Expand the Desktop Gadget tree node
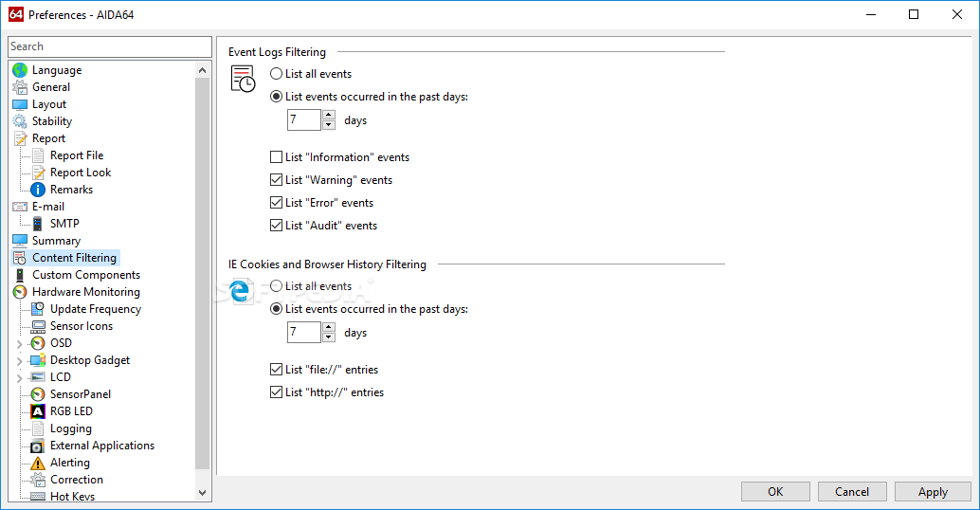Image resolution: width=980 pixels, height=510 pixels. (x=19, y=360)
